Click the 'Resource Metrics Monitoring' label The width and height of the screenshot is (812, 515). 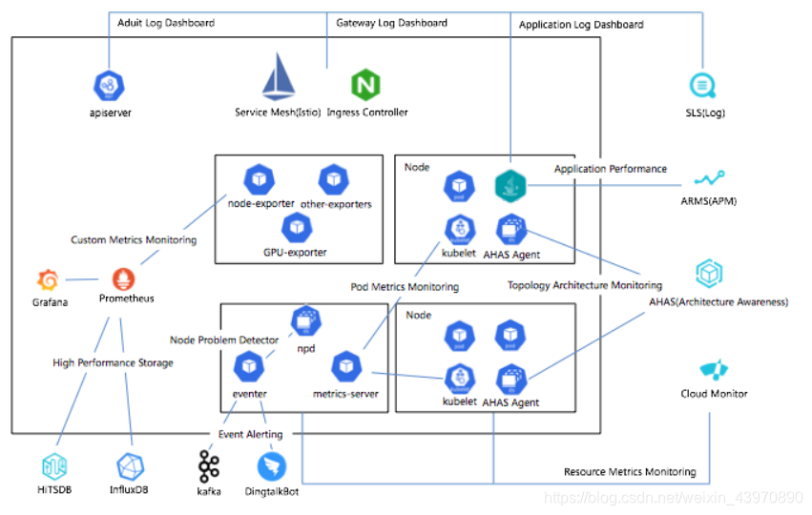point(630,471)
